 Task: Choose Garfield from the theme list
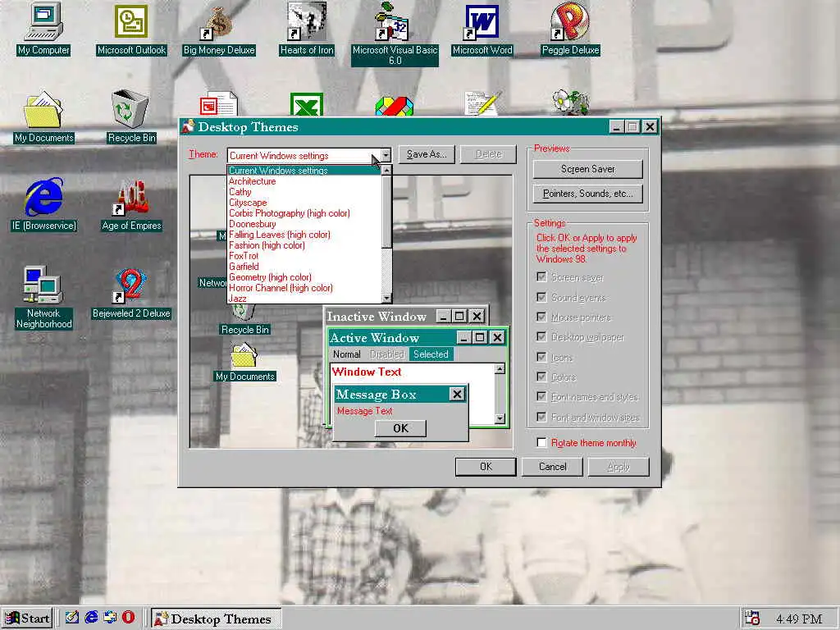click(304, 267)
